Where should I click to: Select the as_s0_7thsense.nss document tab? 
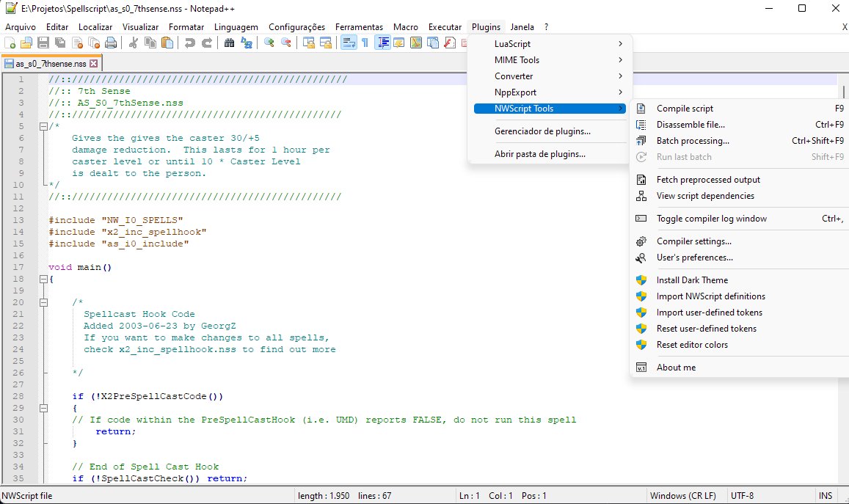click(x=51, y=63)
